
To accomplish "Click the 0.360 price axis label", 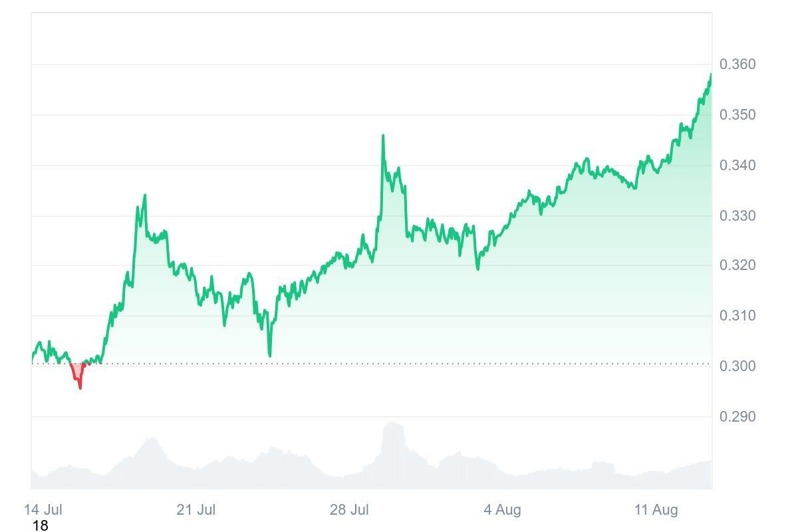I will coord(737,65).
